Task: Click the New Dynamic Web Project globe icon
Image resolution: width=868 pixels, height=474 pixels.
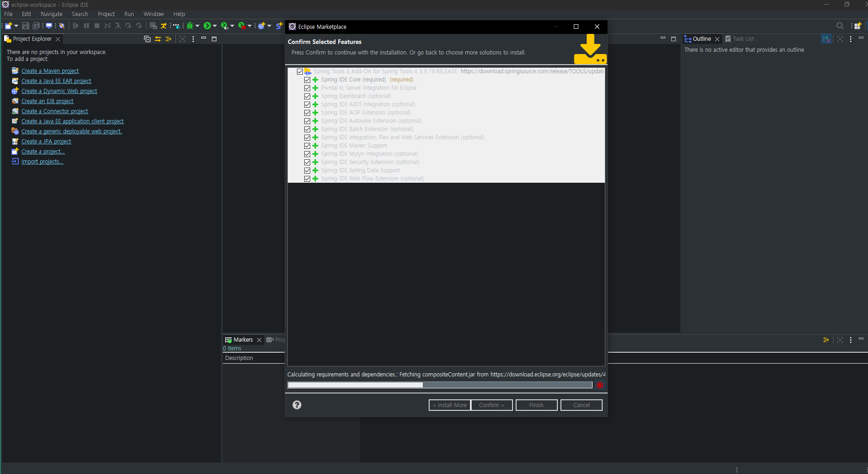Action: pos(261,26)
